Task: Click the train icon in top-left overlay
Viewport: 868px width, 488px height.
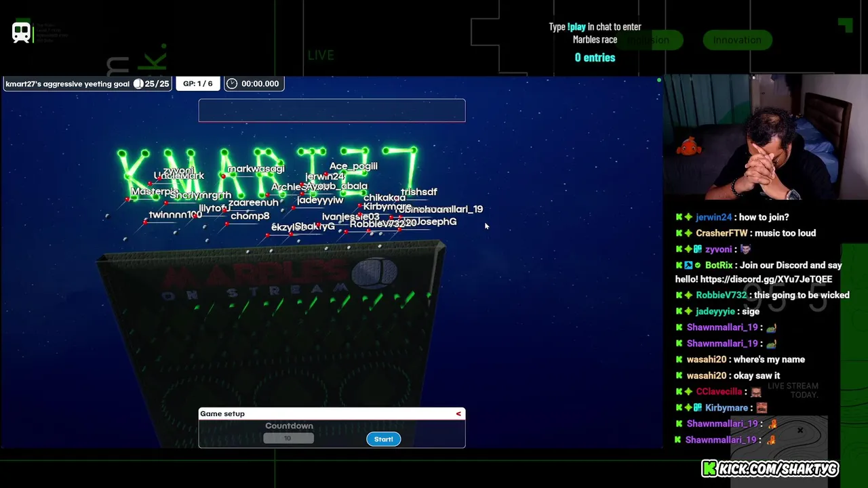Action: point(21,32)
